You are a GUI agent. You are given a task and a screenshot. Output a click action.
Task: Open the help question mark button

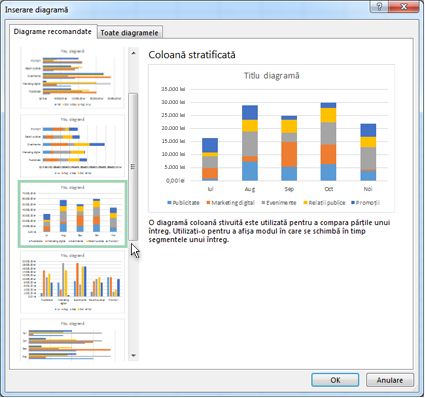379,7
